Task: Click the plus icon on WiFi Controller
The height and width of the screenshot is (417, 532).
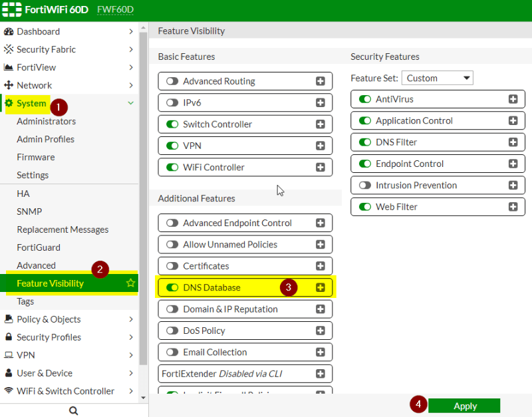Action: point(321,168)
